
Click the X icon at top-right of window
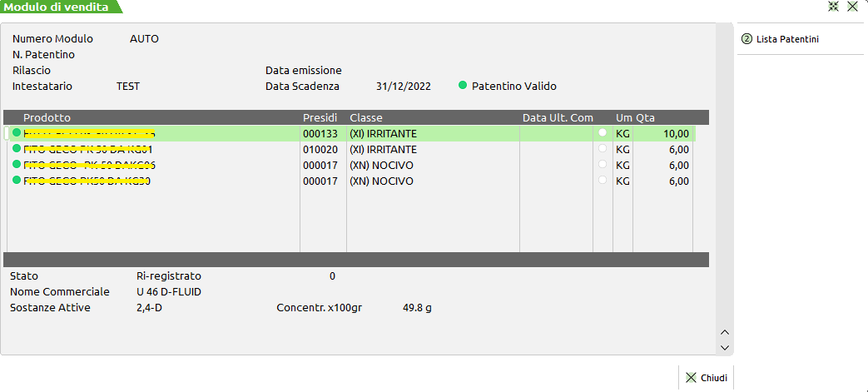pos(852,7)
